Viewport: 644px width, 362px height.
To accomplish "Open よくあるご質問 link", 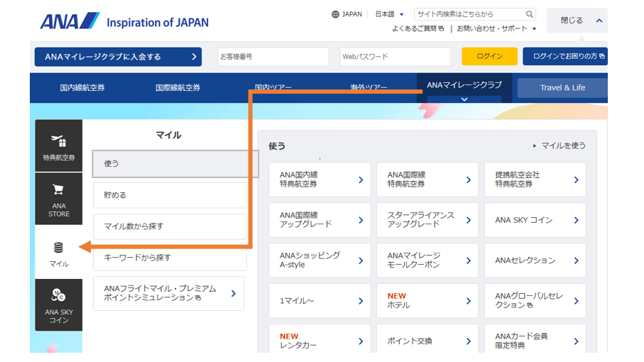I will pyautogui.click(x=417, y=28).
